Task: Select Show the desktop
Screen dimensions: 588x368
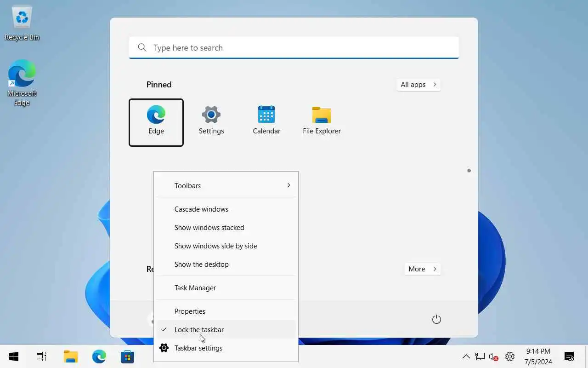Action: point(226,264)
